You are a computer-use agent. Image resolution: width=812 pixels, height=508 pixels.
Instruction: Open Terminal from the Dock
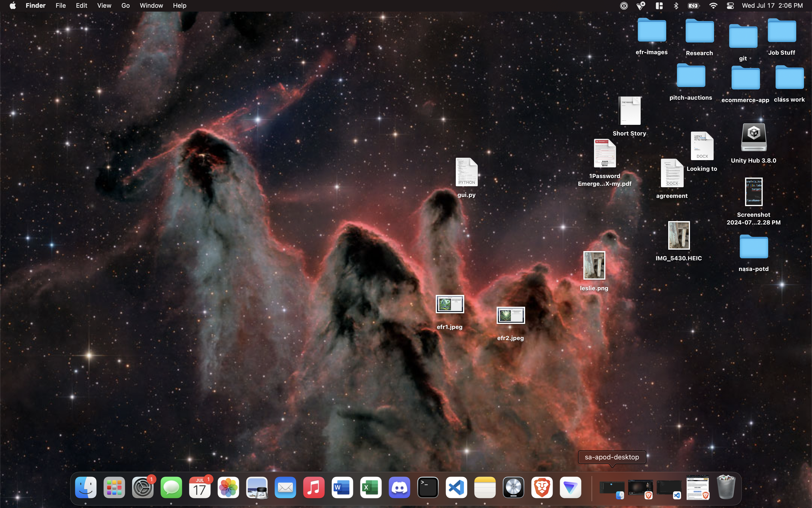pos(428,487)
